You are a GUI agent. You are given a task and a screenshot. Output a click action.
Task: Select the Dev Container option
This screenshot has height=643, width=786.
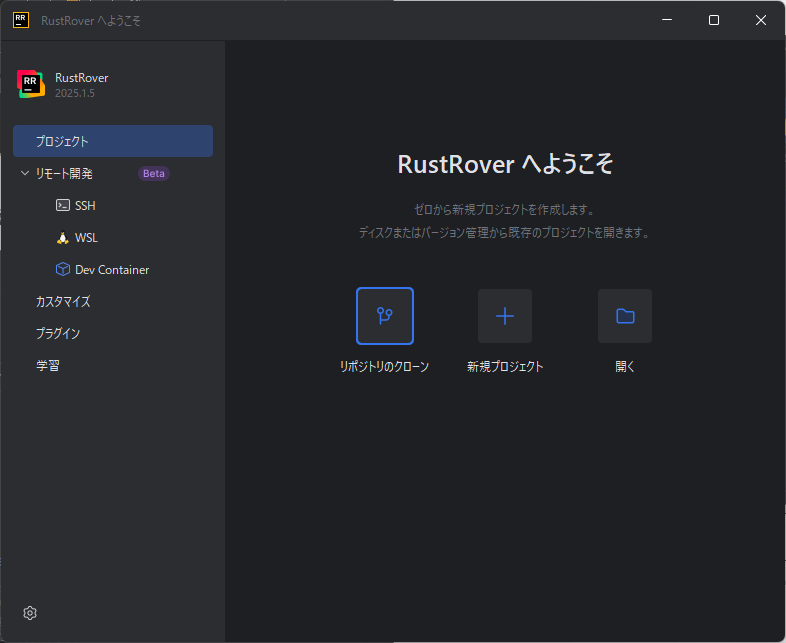click(x=113, y=270)
